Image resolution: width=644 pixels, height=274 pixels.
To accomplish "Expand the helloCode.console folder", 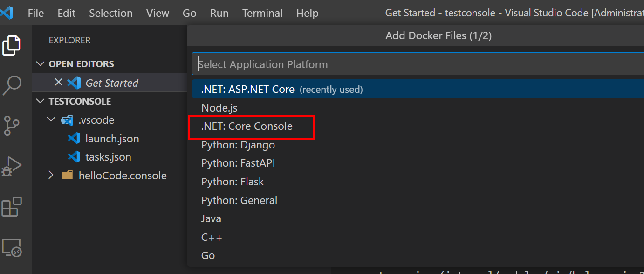I will click(51, 176).
